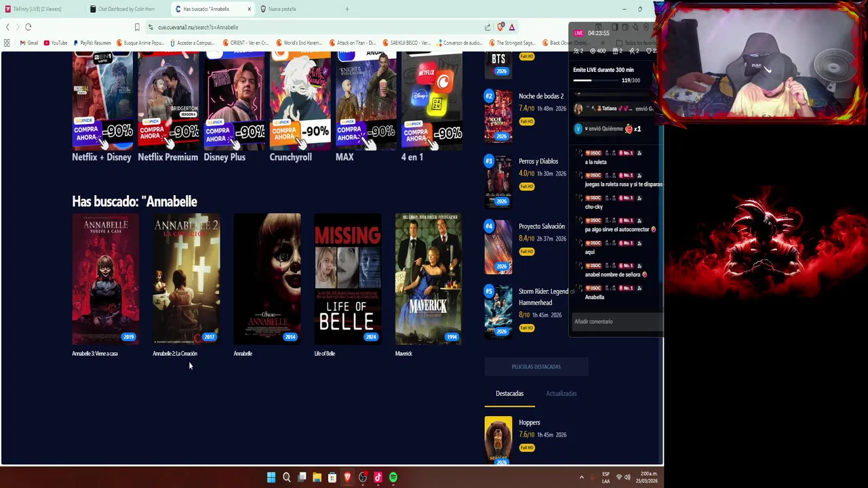
Task: Open the Strongest Sage bookmark
Action: point(511,43)
